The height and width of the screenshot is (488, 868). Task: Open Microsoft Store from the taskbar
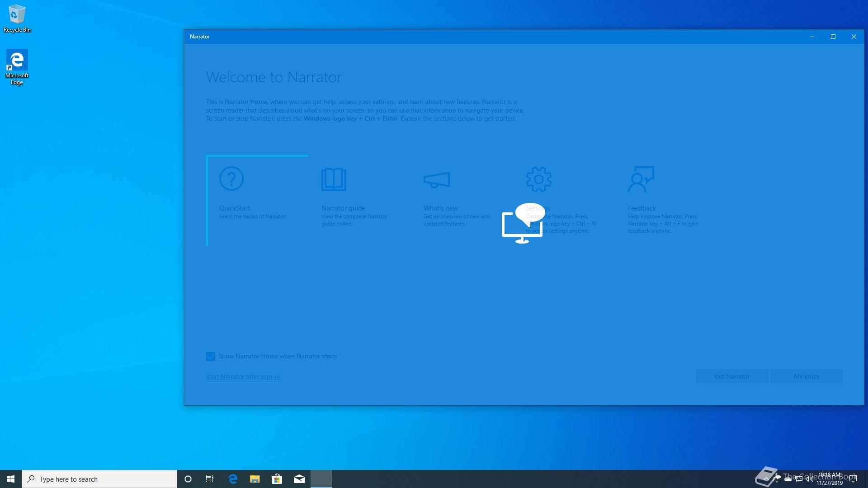pyautogui.click(x=277, y=479)
